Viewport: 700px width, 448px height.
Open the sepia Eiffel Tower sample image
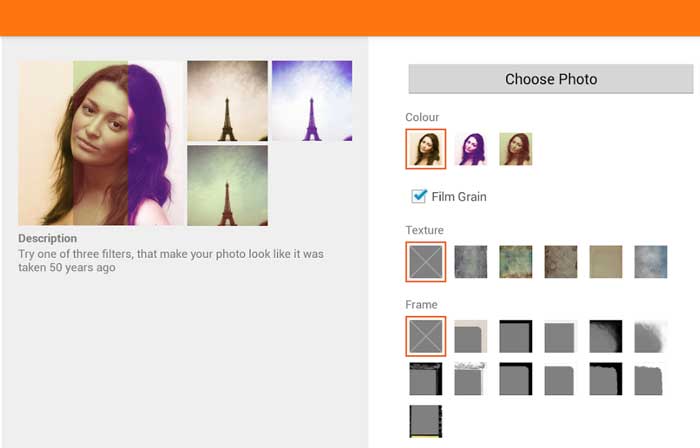click(228, 101)
